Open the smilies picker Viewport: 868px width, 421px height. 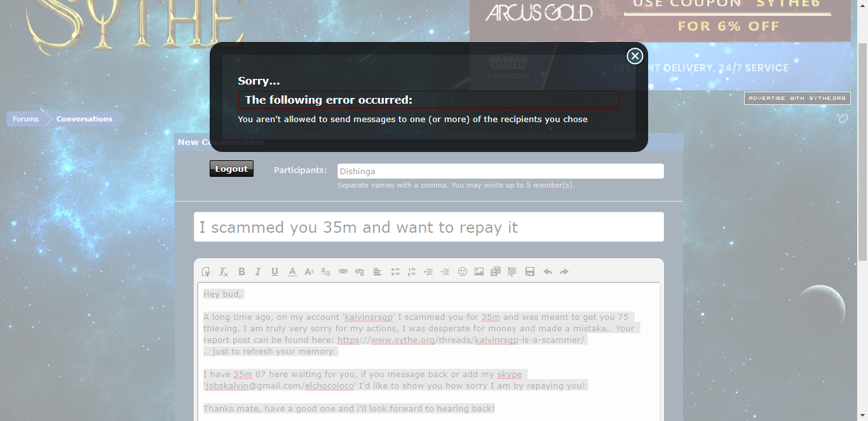point(463,272)
